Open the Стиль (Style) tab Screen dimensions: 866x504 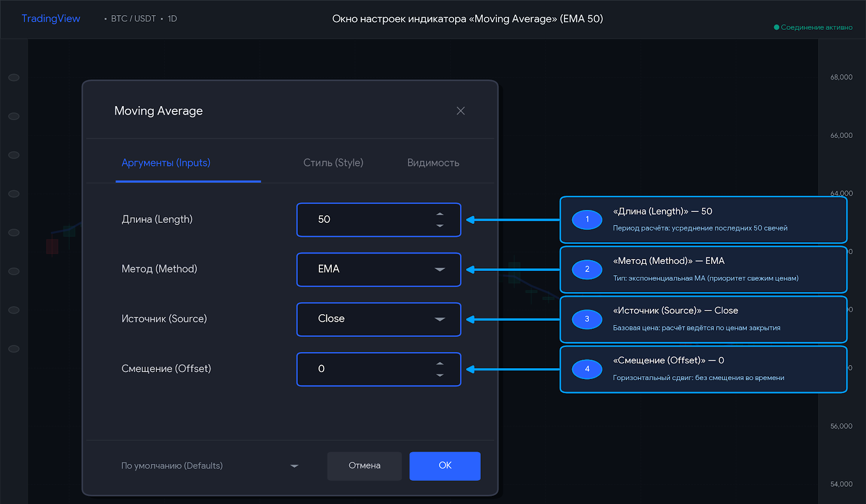pos(333,163)
